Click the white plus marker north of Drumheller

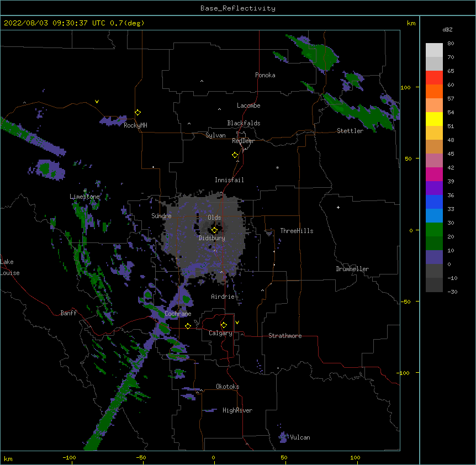point(338,207)
